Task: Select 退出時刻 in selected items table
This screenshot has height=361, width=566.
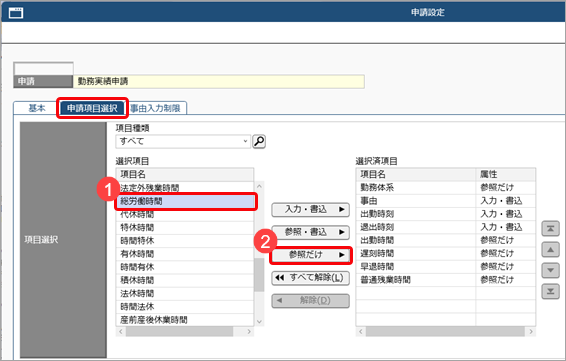Action: pyautogui.click(x=445, y=227)
